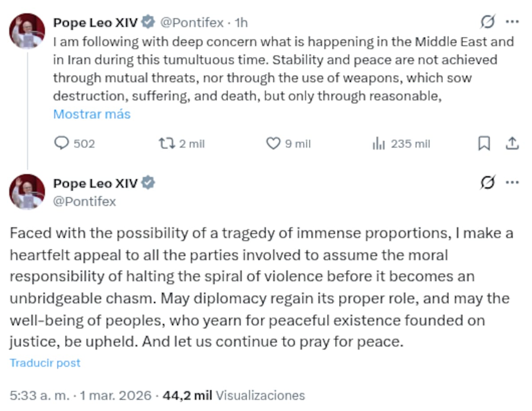
Task: Click the reply icon with 502 comments
Action: pyautogui.click(x=62, y=143)
